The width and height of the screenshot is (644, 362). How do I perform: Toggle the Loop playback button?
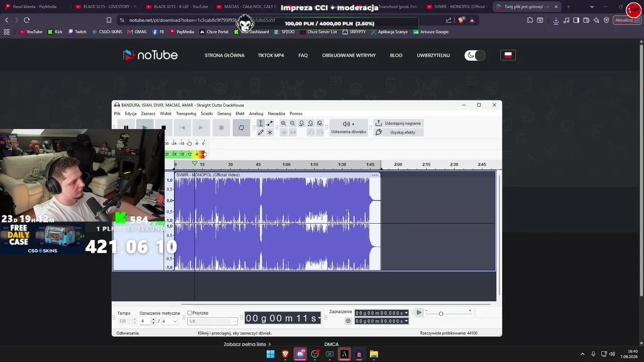tap(242, 128)
